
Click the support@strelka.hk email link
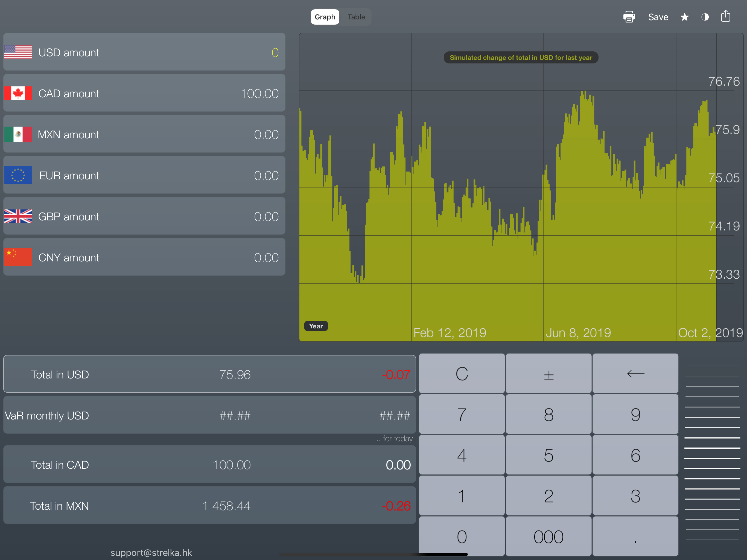[x=151, y=553]
